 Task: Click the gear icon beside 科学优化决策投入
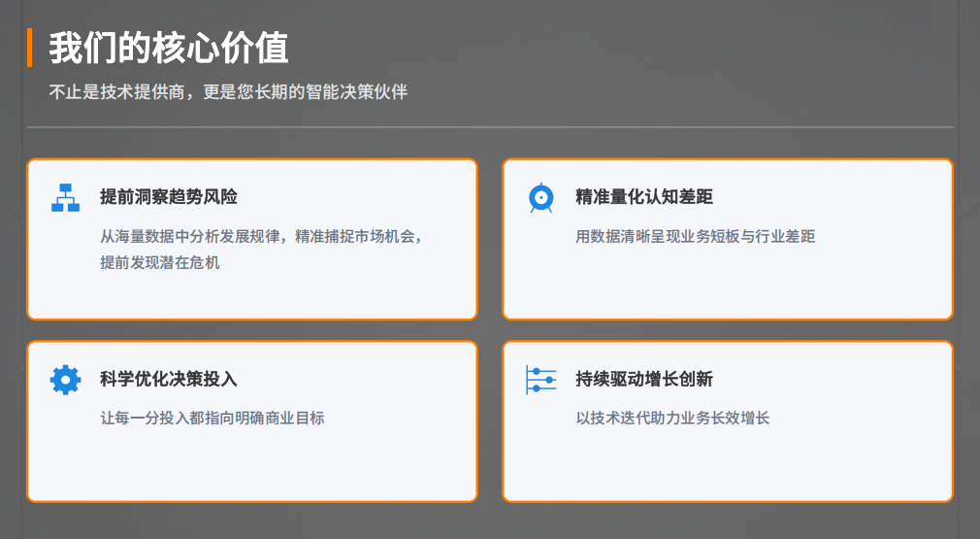65,379
